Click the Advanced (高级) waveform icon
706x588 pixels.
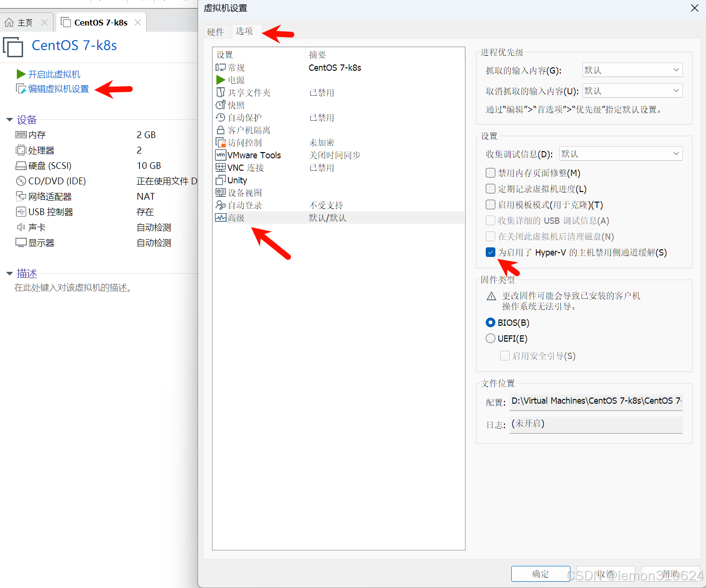pyautogui.click(x=220, y=217)
